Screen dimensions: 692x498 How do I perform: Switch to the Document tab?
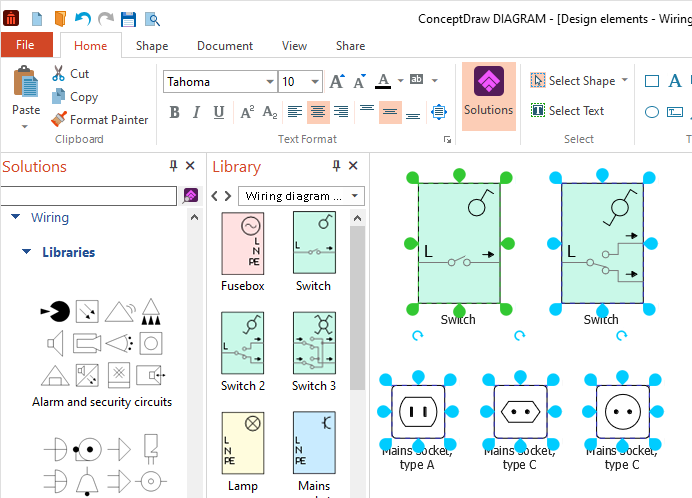pyautogui.click(x=225, y=45)
